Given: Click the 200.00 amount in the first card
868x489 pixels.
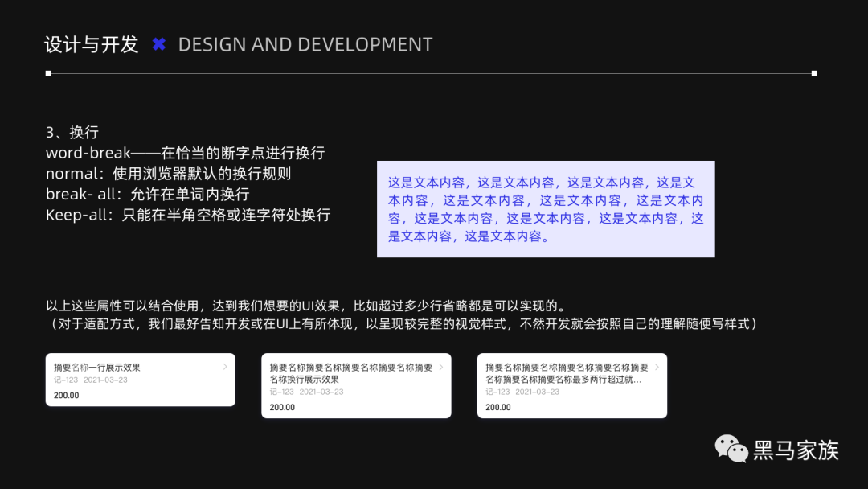Looking at the screenshot, I should 67,395.
